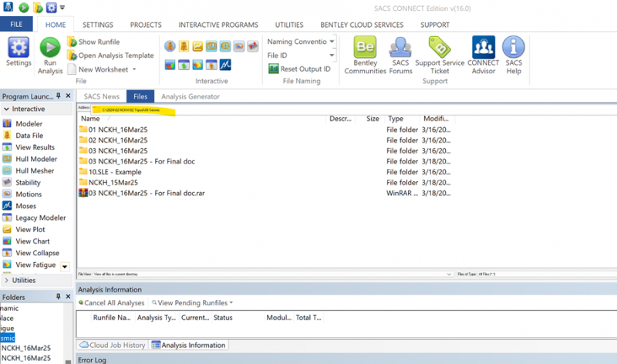Launch Moses from Program Launcher list
The height and width of the screenshot is (364, 617).
tap(25, 206)
